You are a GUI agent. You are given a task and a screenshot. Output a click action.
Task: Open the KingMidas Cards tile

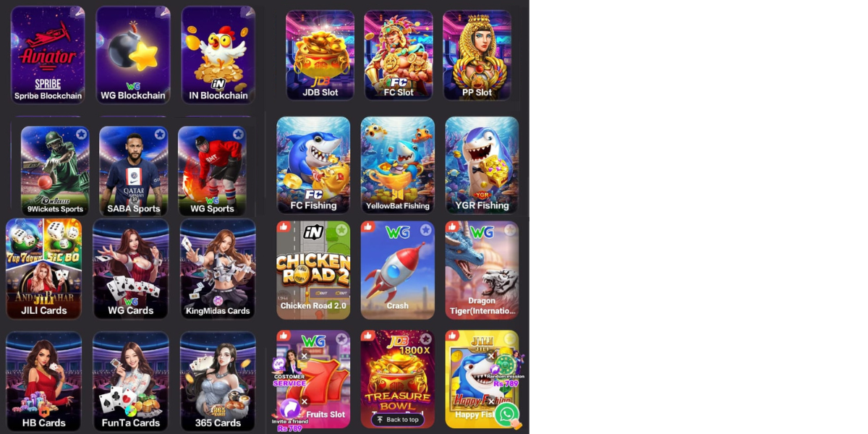click(218, 269)
